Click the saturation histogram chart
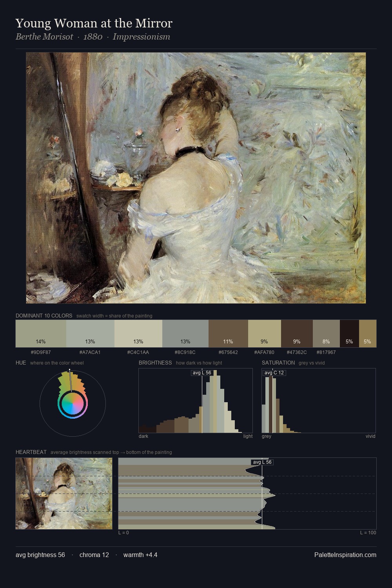 pyautogui.click(x=319, y=401)
